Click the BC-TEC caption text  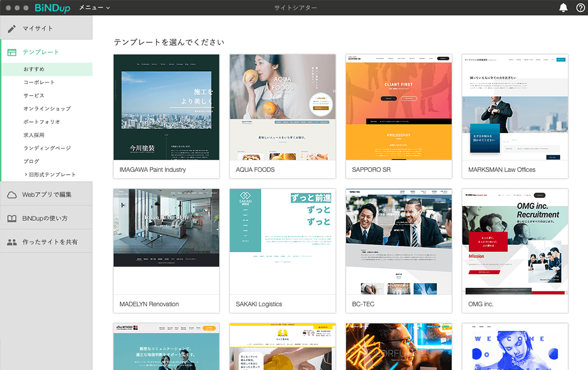(363, 304)
